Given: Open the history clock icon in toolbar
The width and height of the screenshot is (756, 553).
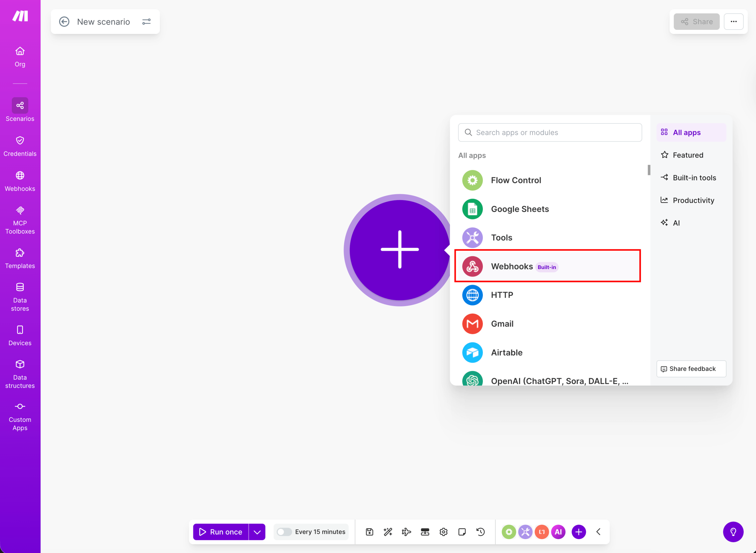Looking at the screenshot, I should coord(480,532).
